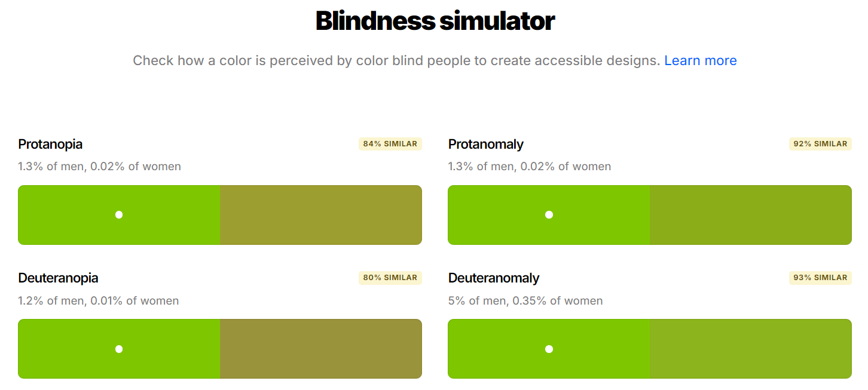Click the Blindness simulator heading
Viewport: 868px width, 390px height.
435,22
